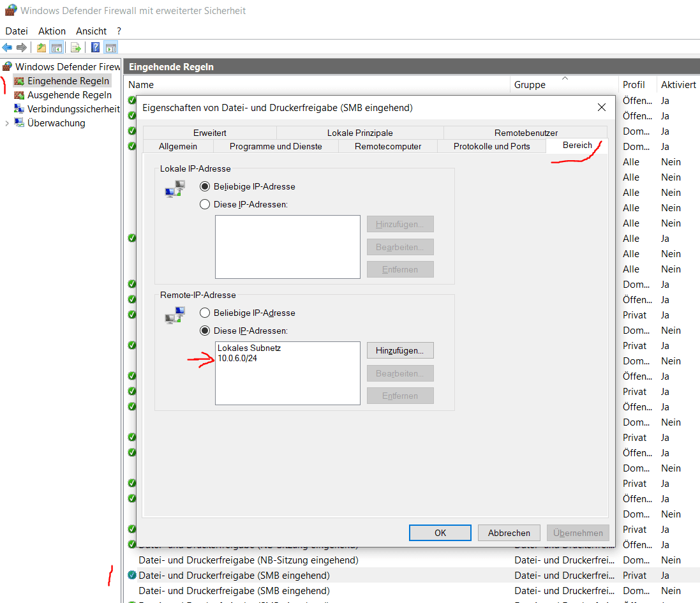Viewport: 700px width, 603px height.
Task: Select the 10.0.6.0/24 entry in the remote list
Action: click(237, 359)
